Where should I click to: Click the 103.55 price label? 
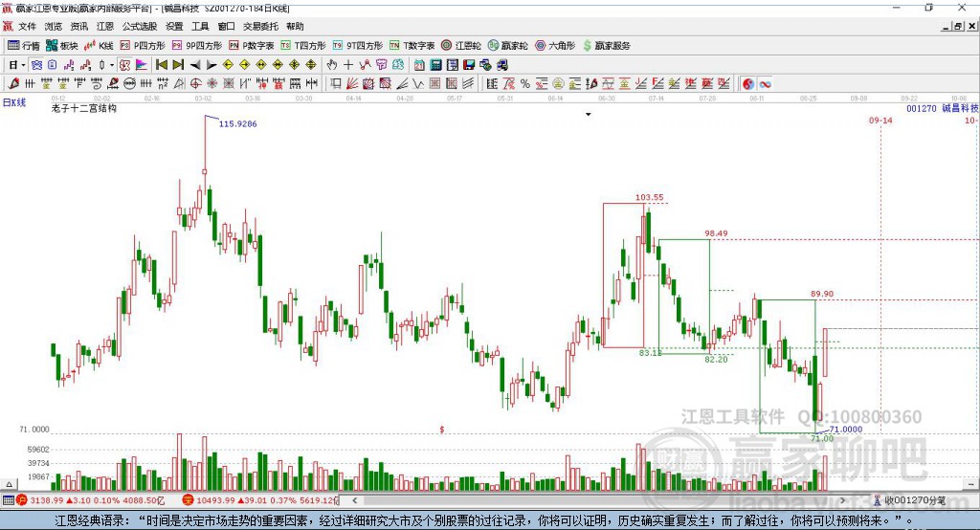click(x=650, y=197)
